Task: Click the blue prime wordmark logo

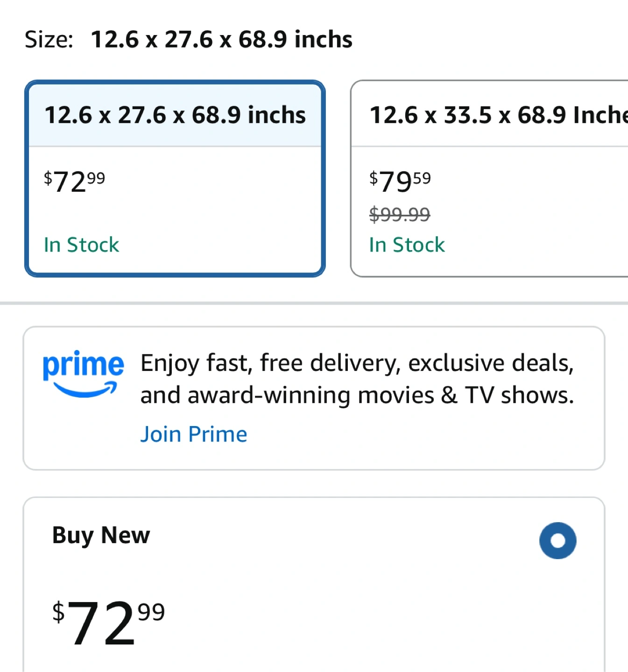Action: 83,365
